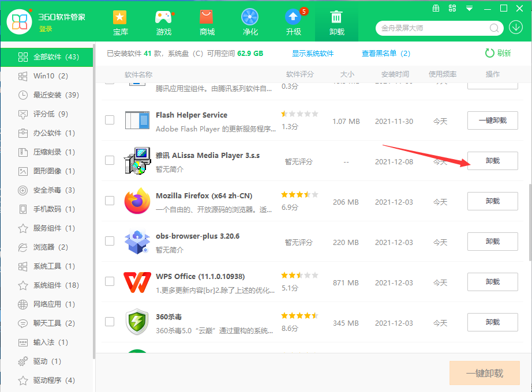This screenshot has width=532, height=392.
Task: Open the 游戏 gamepad icon tab
Action: click(163, 23)
